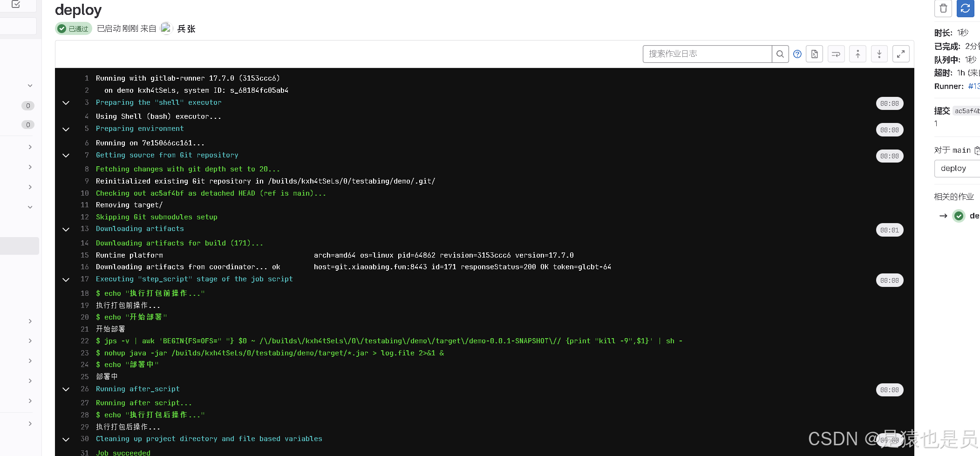Collapse the 'Getting source from Git repository' section

pyautogui.click(x=66, y=156)
